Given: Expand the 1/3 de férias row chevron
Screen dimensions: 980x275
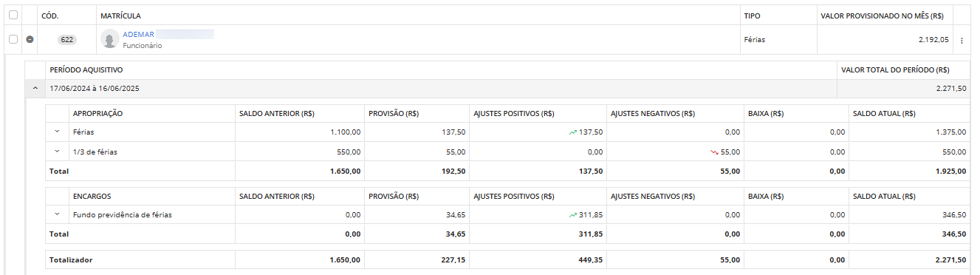Looking at the screenshot, I should [x=57, y=152].
